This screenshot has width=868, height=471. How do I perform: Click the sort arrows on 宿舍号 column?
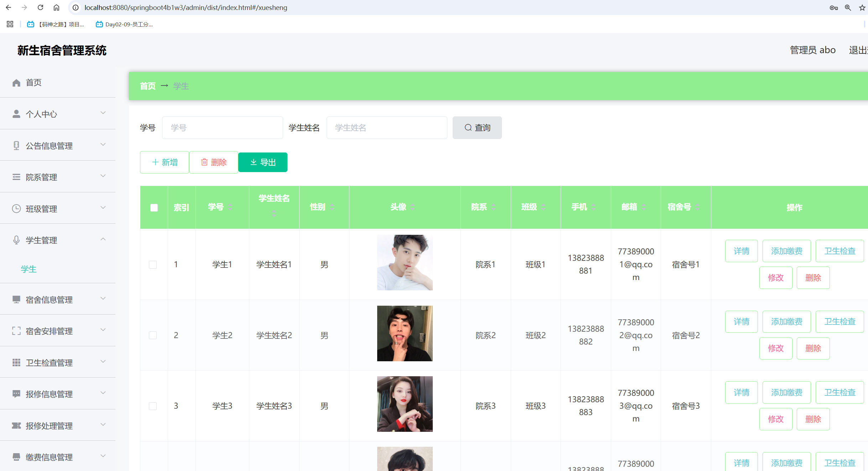pyautogui.click(x=697, y=207)
